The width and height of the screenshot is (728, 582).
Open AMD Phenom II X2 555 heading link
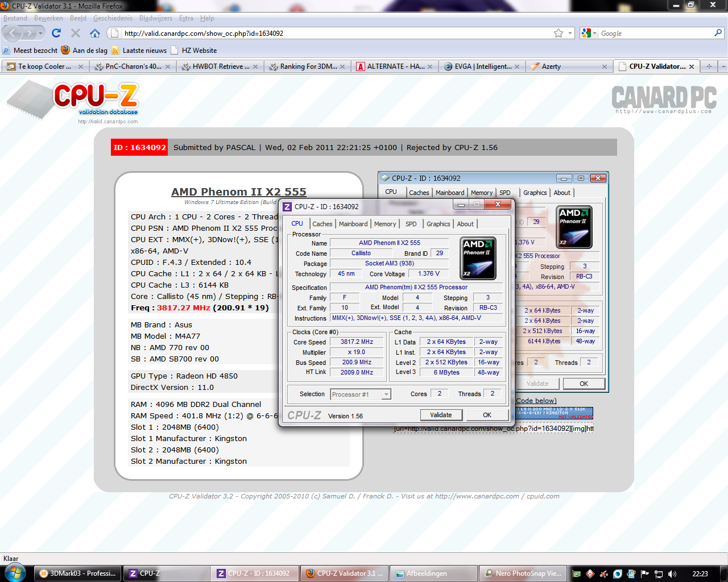click(239, 192)
